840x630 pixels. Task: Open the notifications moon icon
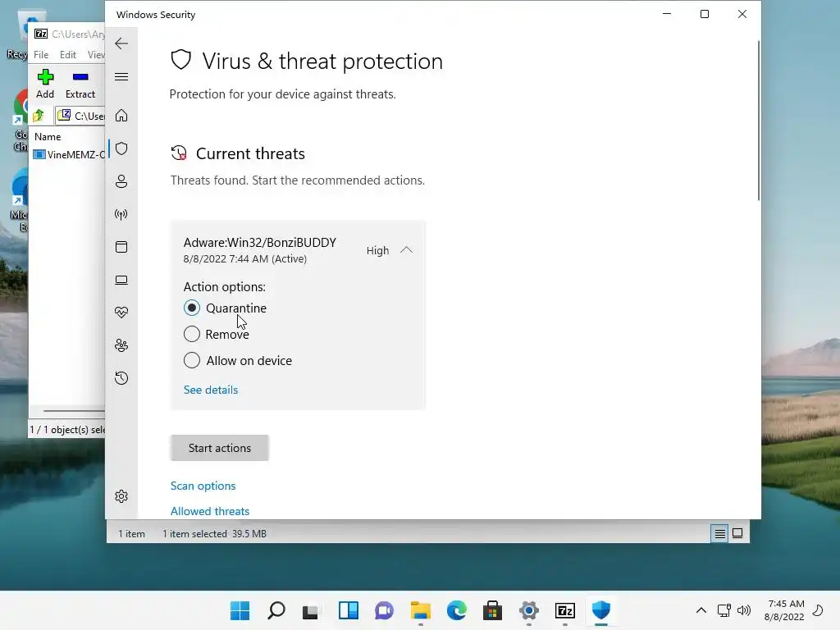pyautogui.click(x=818, y=610)
